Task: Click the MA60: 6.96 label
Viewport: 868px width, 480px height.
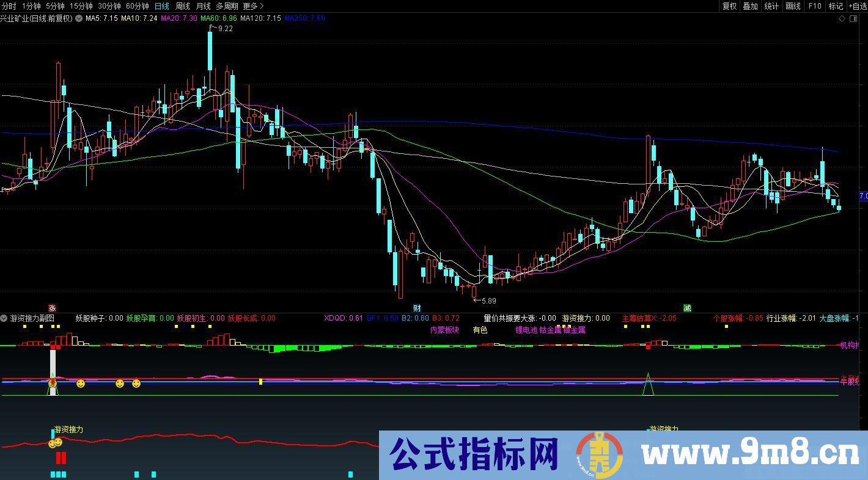Action: (219, 18)
